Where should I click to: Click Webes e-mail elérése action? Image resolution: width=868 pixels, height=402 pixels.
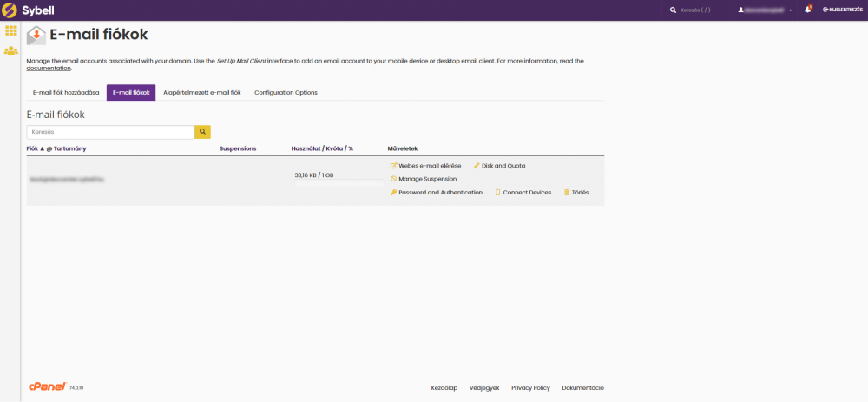425,166
